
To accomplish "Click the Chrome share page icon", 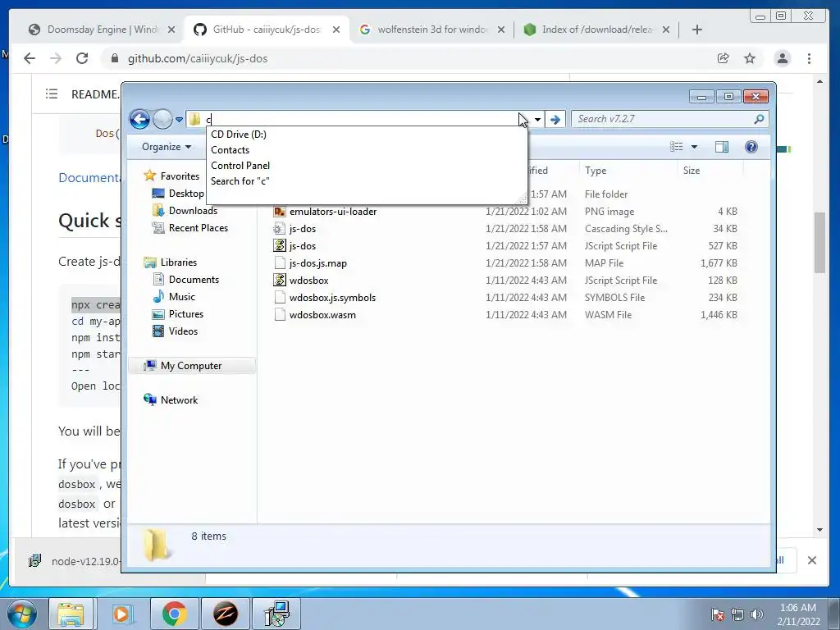I will click(x=724, y=58).
